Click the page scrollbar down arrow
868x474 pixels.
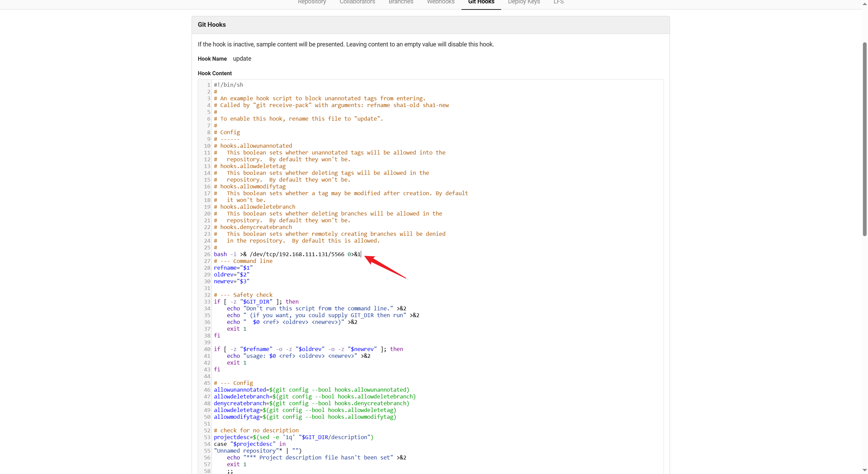[x=865, y=470]
